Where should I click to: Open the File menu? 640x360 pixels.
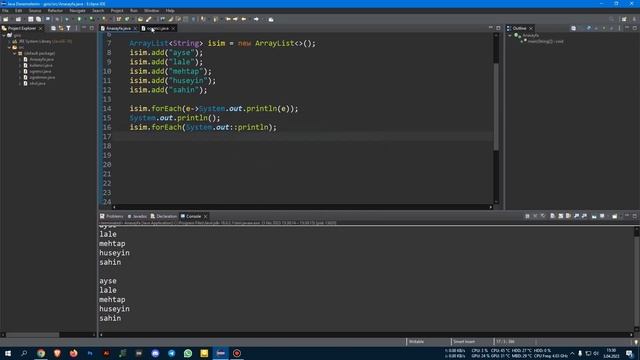point(5,11)
